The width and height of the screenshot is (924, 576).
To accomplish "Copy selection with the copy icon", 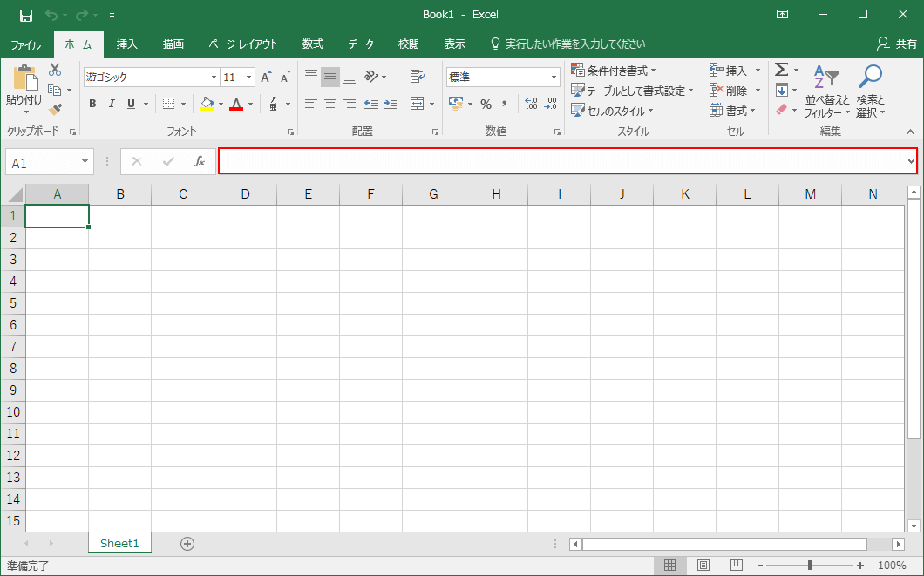I will 55,90.
